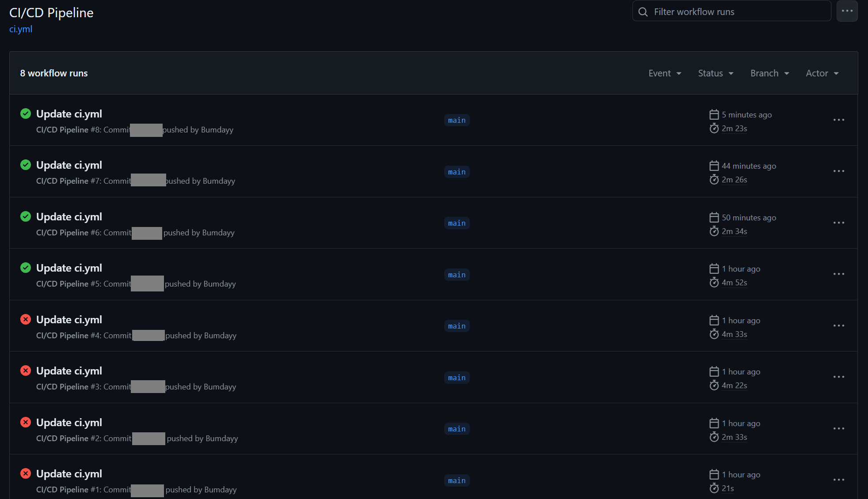The image size is (868, 499).
Task: Click the search magnifier icon in filter box
Action: (643, 12)
